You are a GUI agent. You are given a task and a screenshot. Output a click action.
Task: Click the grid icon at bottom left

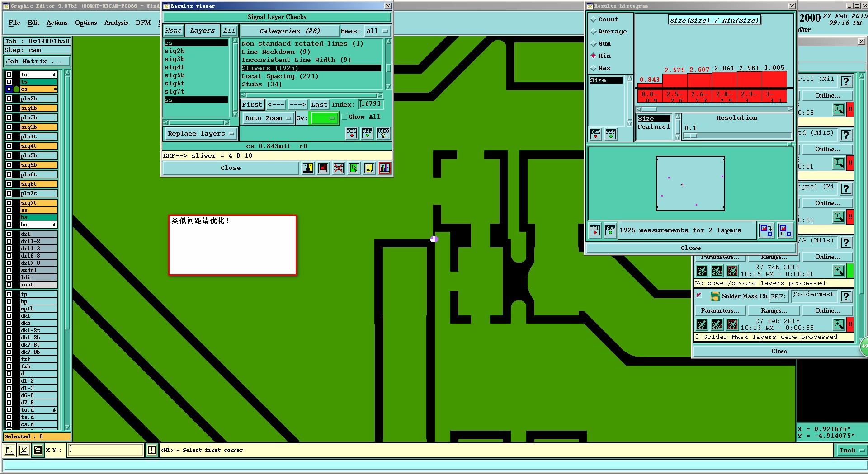tap(38, 450)
